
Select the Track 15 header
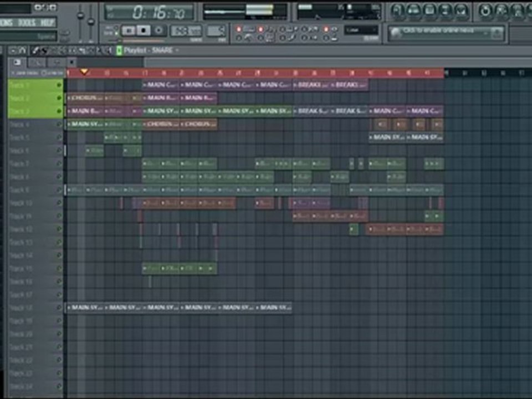35,268
